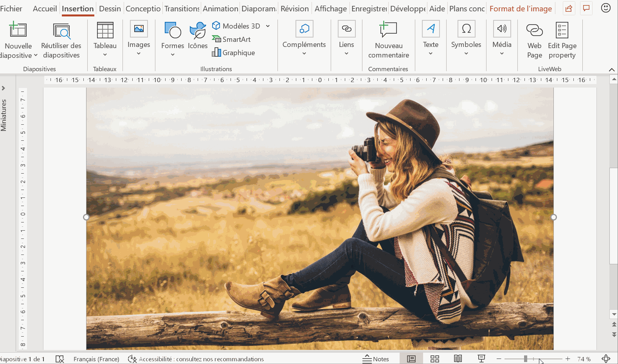Screen dimensions: 618x364
Task: Switch to the Format de l'image tab
Action: pyautogui.click(x=521, y=9)
